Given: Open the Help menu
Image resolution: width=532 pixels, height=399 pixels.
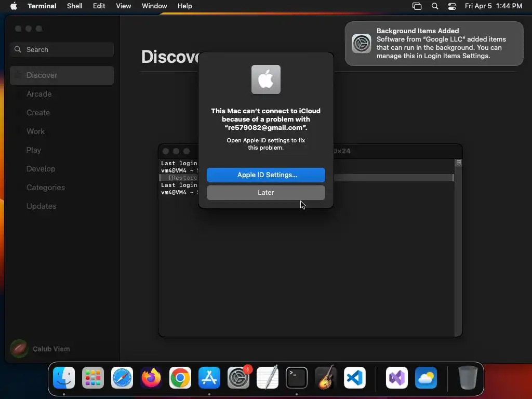Looking at the screenshot, I should pyautogui.click(x=184, y=6).
